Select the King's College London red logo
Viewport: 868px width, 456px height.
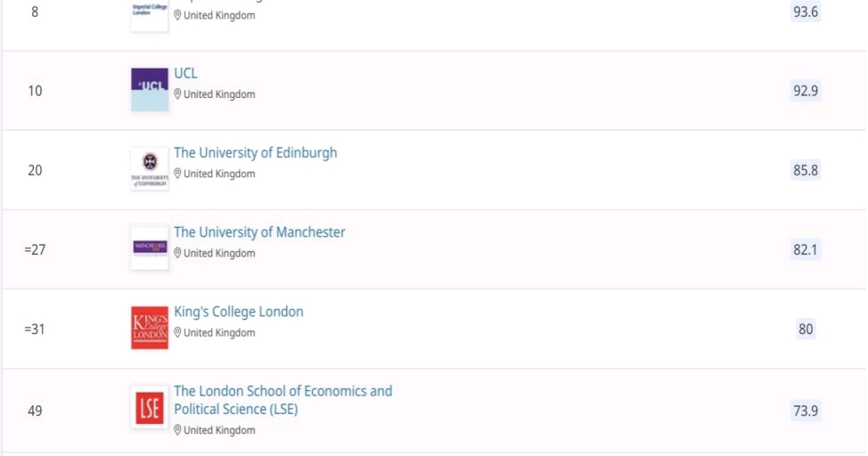pyautogui.click(x=150, y=328)
